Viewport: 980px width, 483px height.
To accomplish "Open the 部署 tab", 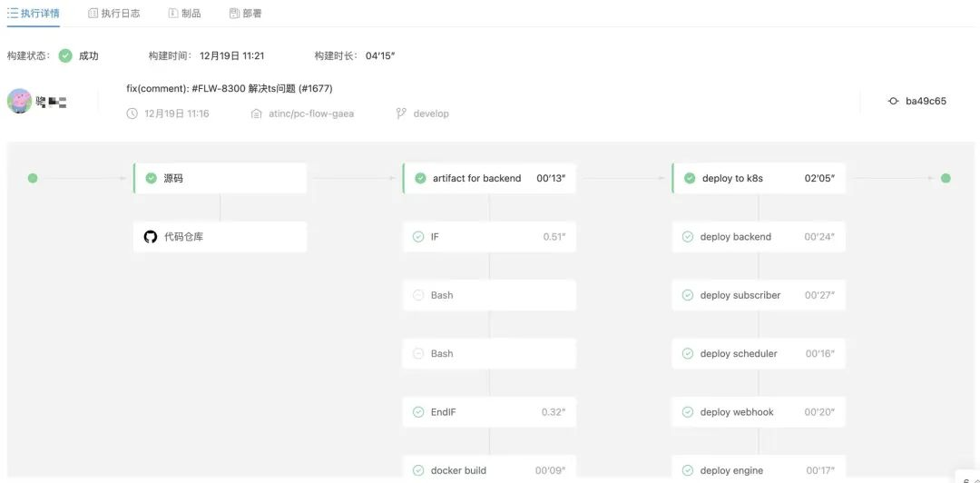I will pos(245,14).
